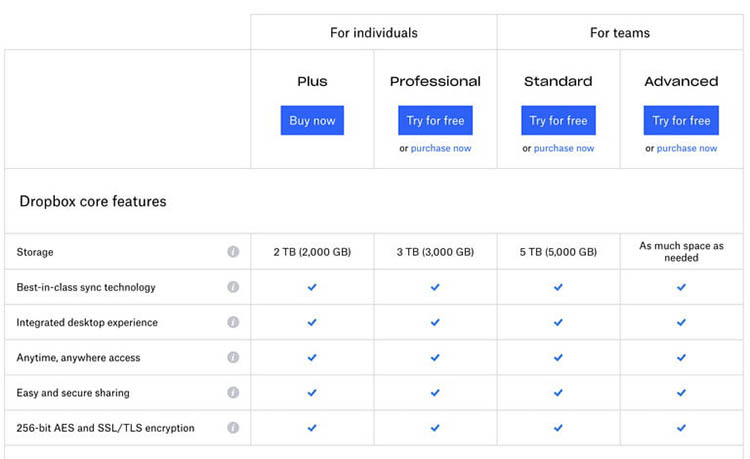Click Advanced checkmark for 256-bit AES encryption
The width and height of the screenshot is (750, 459).
(x=681, y=427)
